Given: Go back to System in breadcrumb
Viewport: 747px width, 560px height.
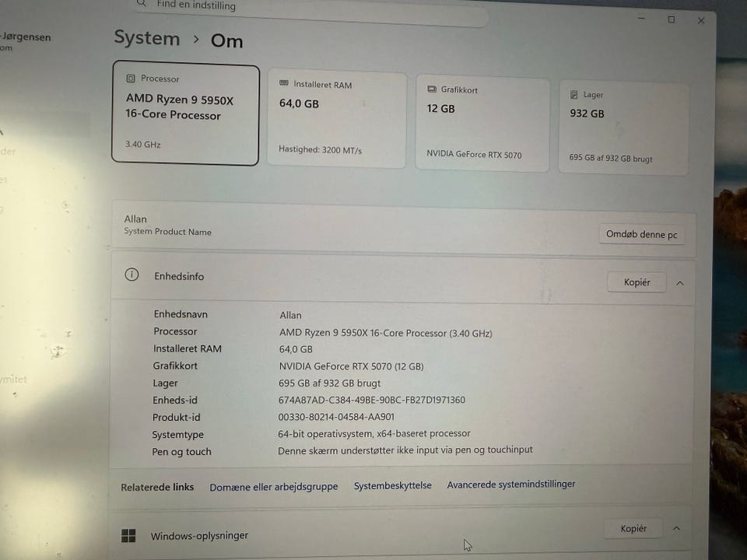Looking at the screenshot, I should (147, 37).
